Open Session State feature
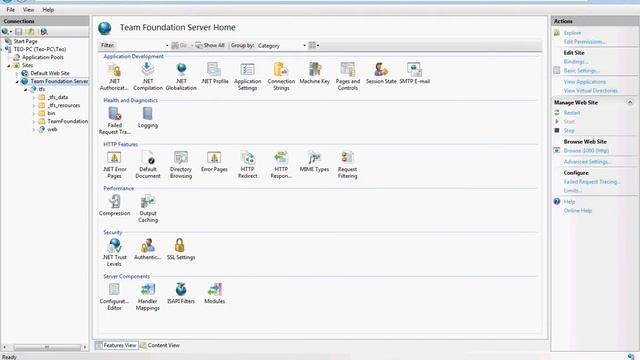This screenshot has width=640, height=360. coord(381,73)
